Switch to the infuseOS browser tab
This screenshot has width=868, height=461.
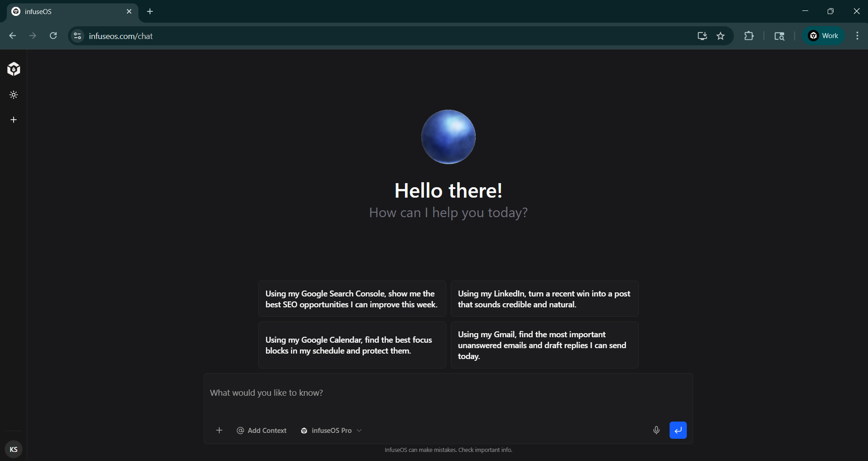(72, 12)
